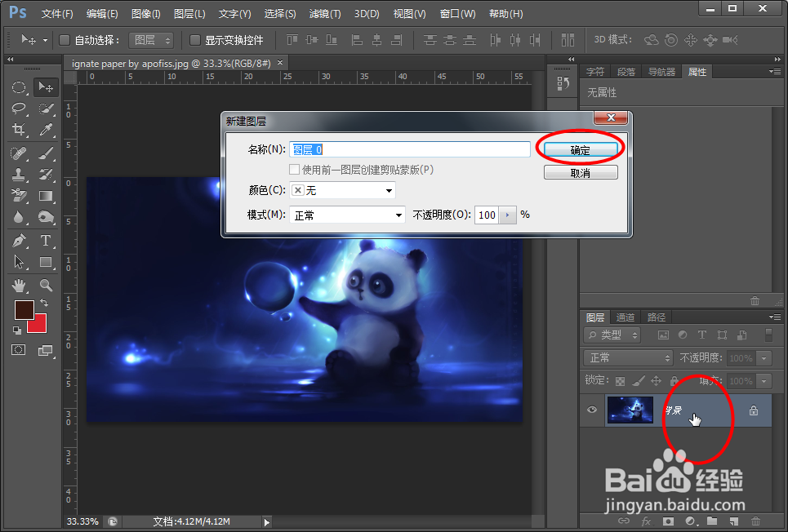Click the red background color swatch

point(39,326)
